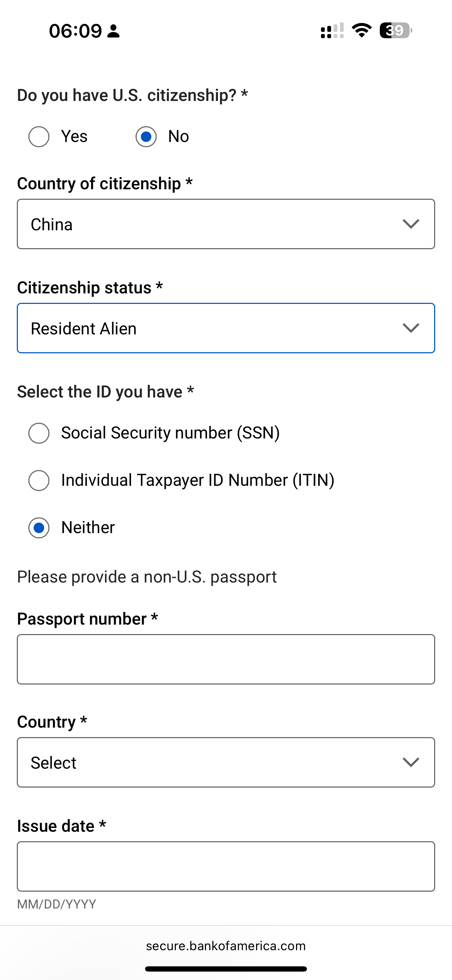Tap the battery indicator icon

396,30
